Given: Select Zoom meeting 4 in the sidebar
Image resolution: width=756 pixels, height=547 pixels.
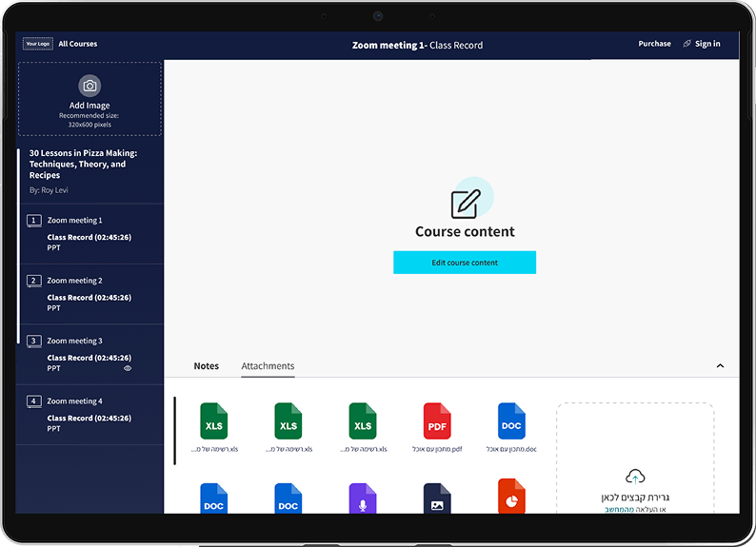Looking at the screenshot, I should [74, 401].
